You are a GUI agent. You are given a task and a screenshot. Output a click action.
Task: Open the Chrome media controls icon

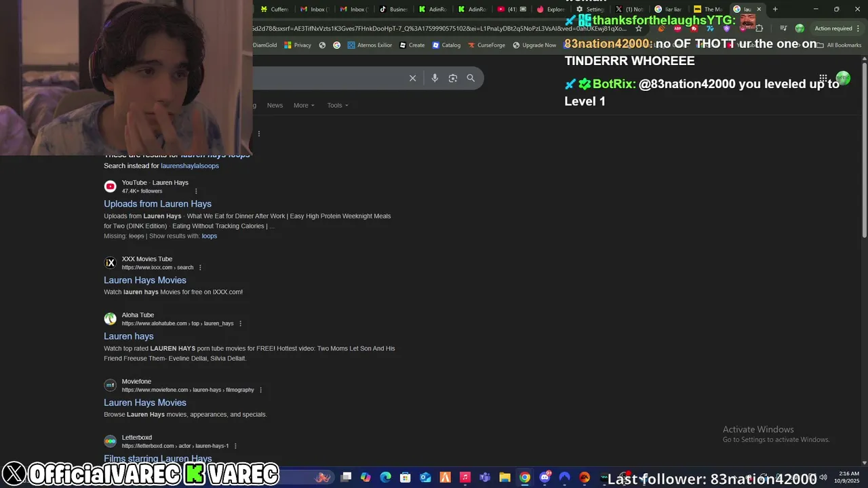[783, 28]
